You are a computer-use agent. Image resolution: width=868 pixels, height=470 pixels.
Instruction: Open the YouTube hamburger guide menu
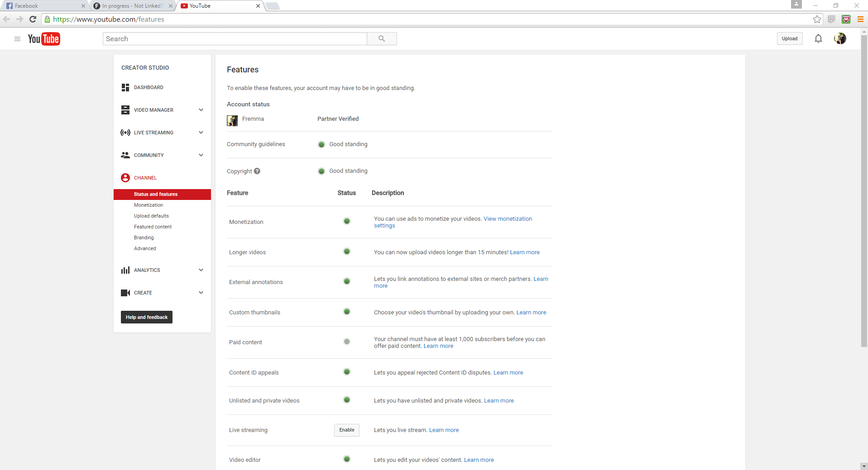(x=17, y=39)
